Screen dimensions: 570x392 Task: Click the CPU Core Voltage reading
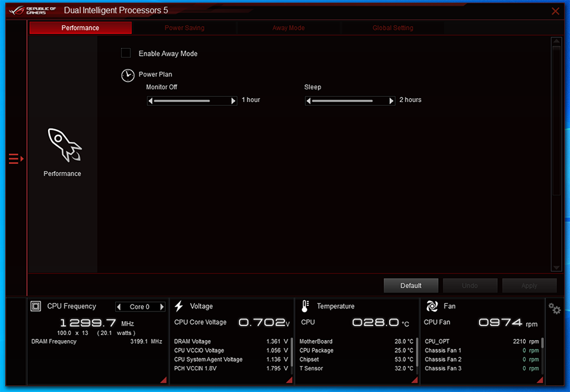264,322
